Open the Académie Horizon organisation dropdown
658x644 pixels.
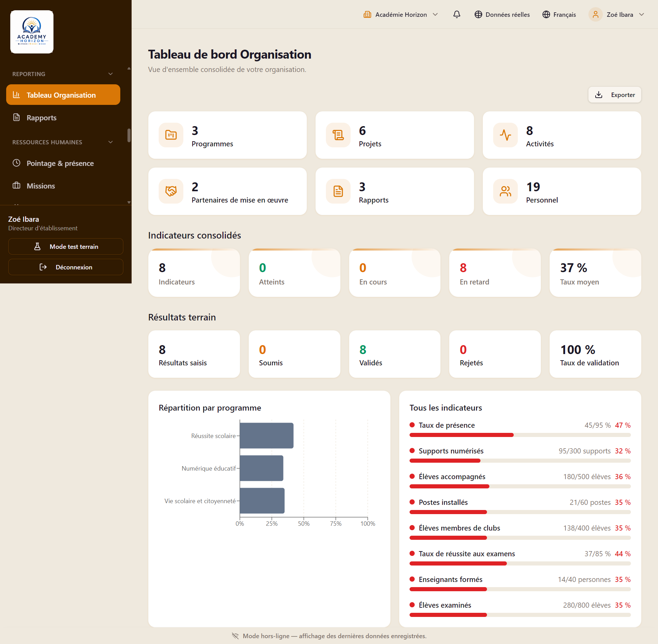tap(401, 14)
